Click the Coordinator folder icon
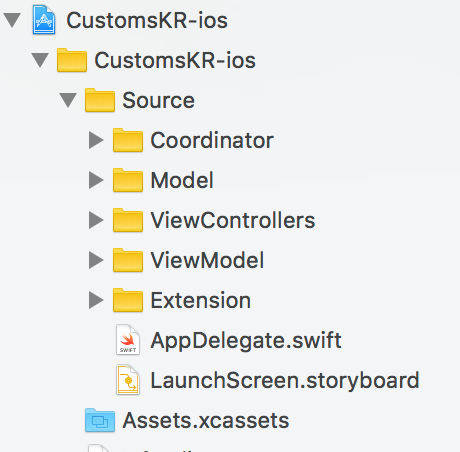The width and height of the screenshot is (460, 452). click(128, 140)
